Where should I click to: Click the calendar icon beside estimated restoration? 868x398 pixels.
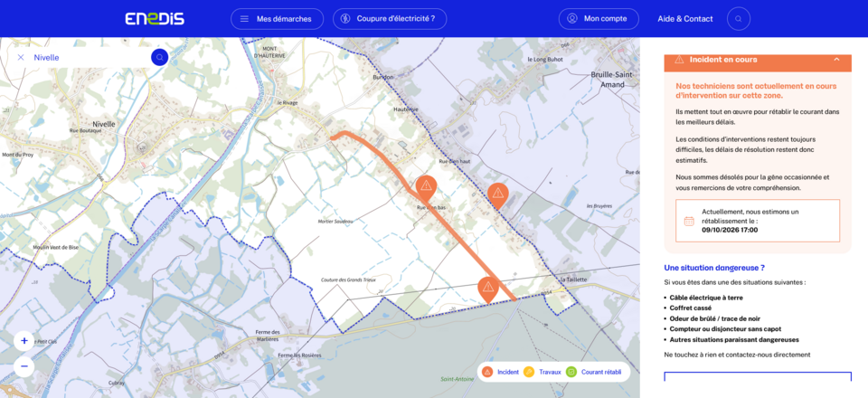[689, 221]
